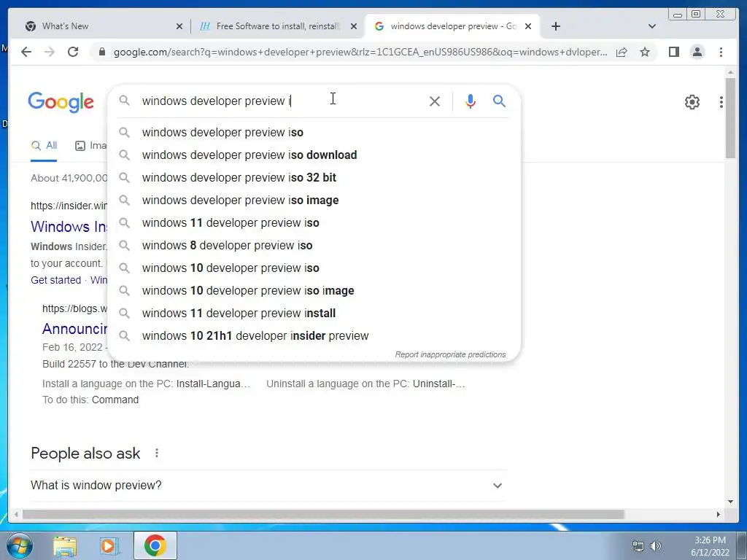747x560 pixels.
Task: Choose suggestion 'windows developer preview iso'
Action: click(314, 133)
